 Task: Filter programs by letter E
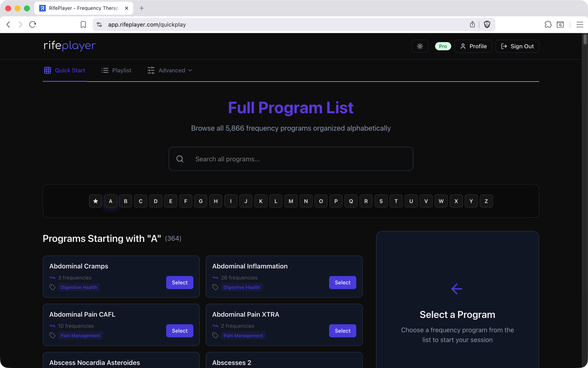point(170,201)
